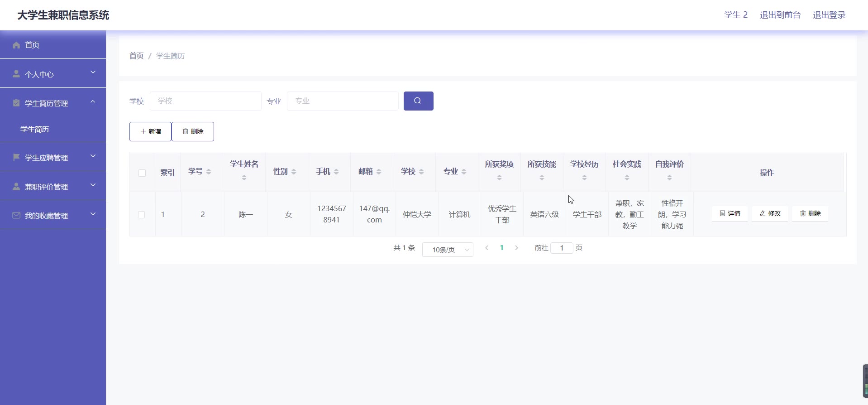Expand the 我的收藏管理 menu chevron
Viewport: 868px width, 405px height.
(x=93, y=213)
